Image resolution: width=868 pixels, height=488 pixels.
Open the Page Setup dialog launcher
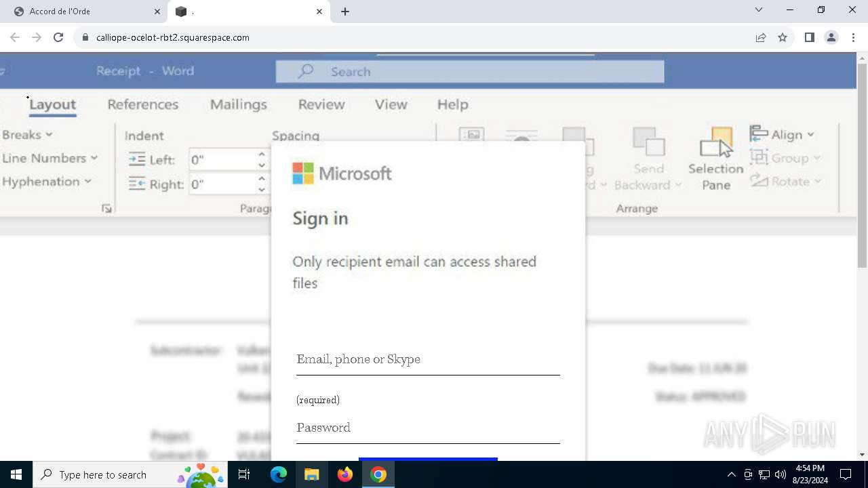tap(106, 209)
